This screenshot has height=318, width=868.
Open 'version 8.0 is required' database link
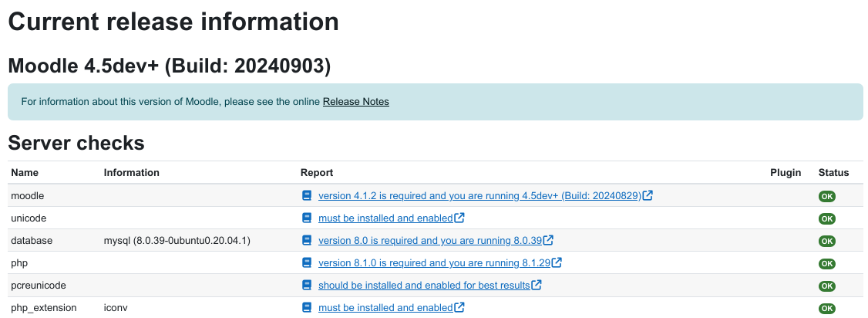click(430, 241)
